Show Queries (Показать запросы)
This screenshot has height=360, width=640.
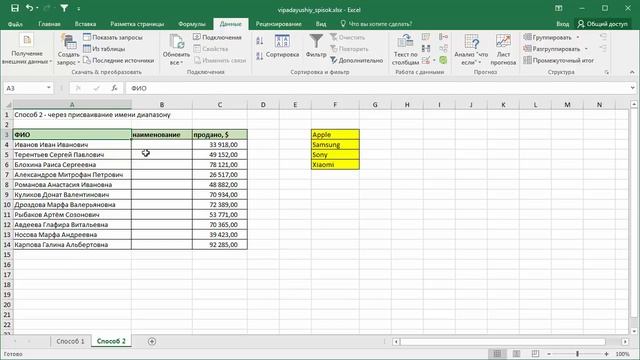pos(113,37)
